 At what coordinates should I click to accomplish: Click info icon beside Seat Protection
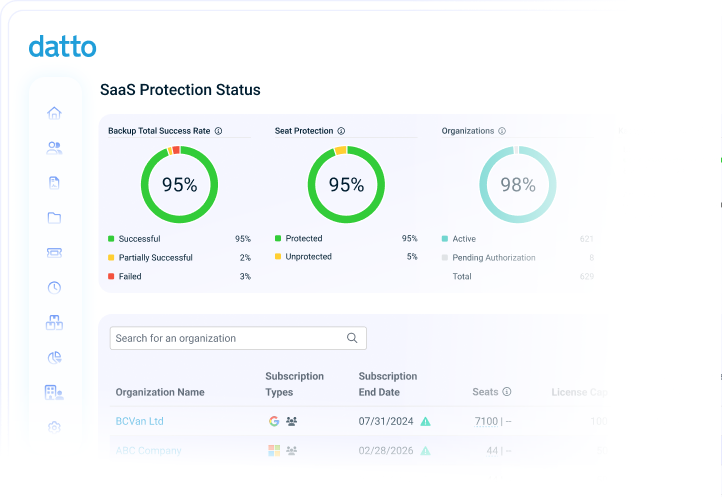(341, 131)
